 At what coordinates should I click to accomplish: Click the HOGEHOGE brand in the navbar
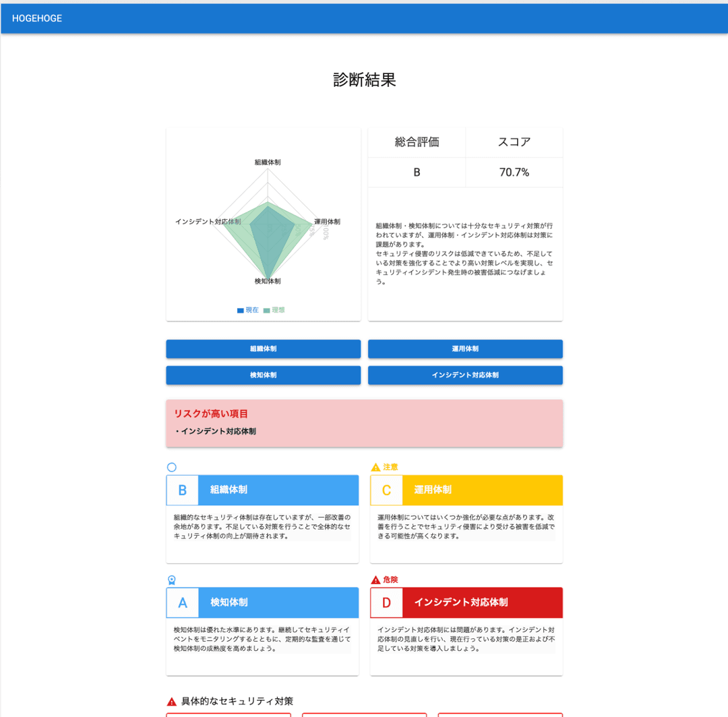click(35, 18)
